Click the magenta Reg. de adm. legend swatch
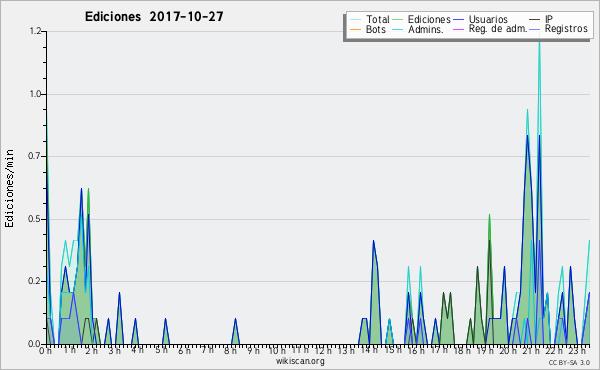600x370 pixels. 458,29
